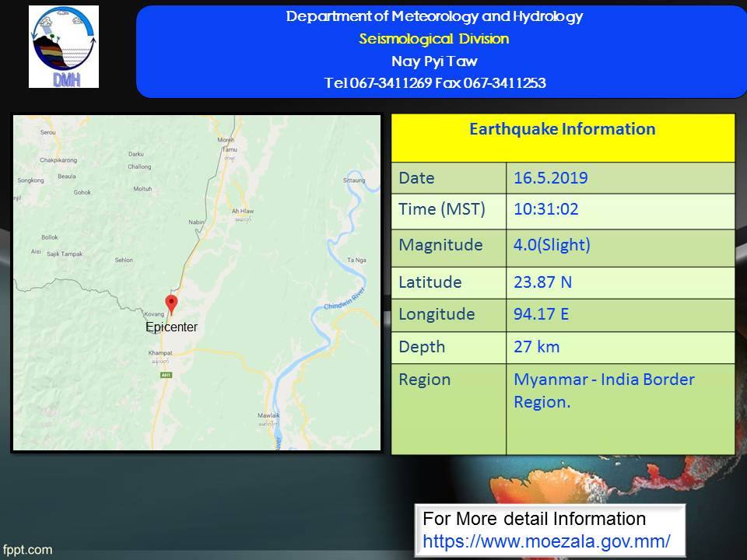Screen dimensions: 747x560
Task: Select the latitude value 23.87 N
Action: (x=542, y=282)
